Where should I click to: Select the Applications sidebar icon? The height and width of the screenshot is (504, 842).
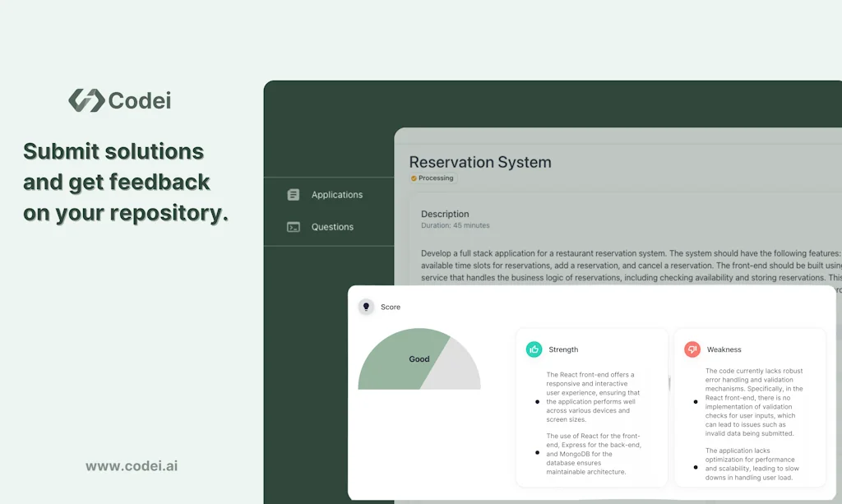294,195
